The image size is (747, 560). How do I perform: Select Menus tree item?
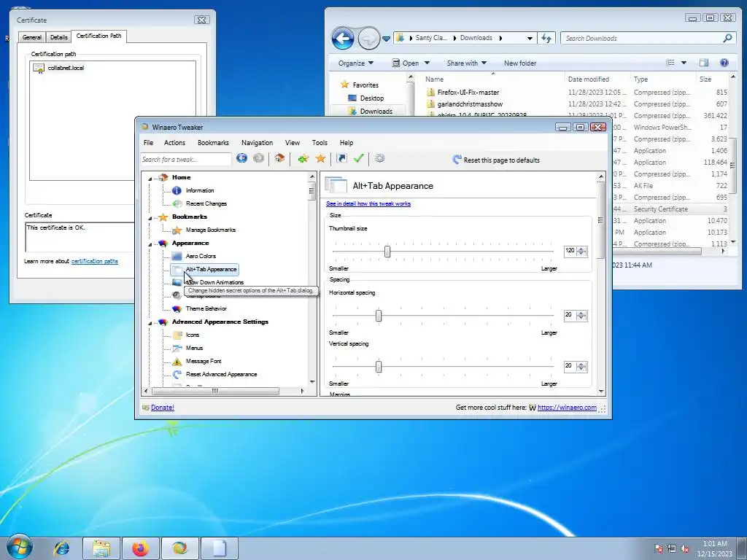[x=194, y=348]
